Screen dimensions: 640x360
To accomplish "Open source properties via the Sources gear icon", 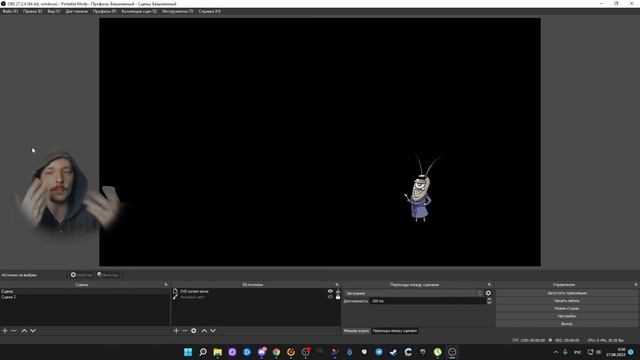I will [194, 331].
